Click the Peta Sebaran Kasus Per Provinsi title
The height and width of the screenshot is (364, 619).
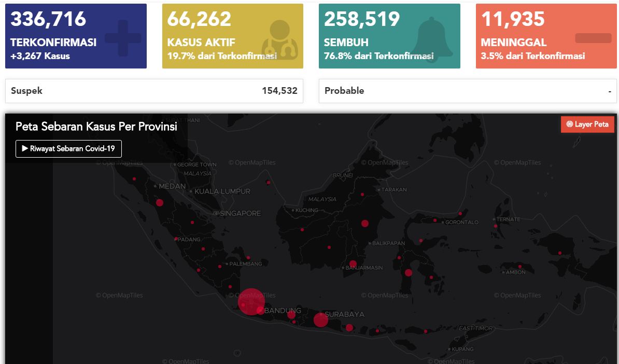click(x=96, y=127)
